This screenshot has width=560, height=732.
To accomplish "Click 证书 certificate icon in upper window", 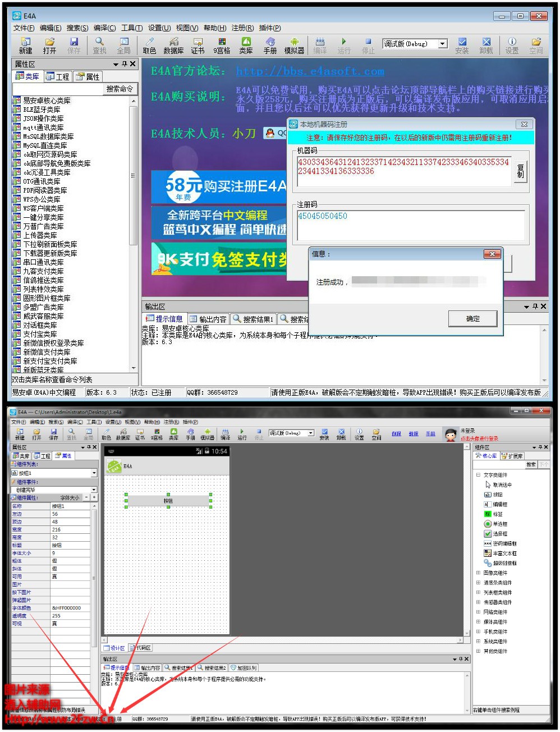I will (198, 45).
